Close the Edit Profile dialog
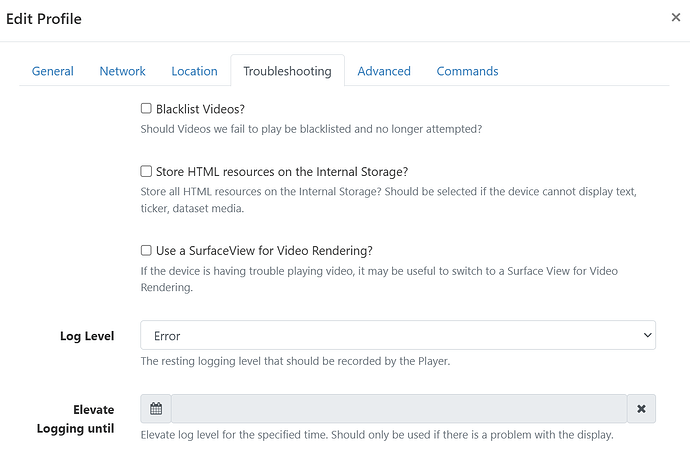Screen dimensions: 690x473 (676, 18)
